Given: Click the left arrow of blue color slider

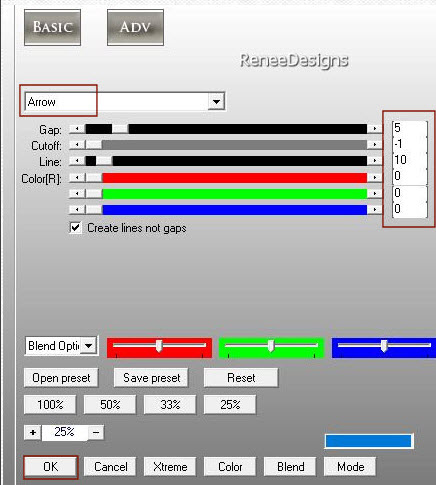Looking at the screenshot, I should pyautogui.click(x=77, y=209).
